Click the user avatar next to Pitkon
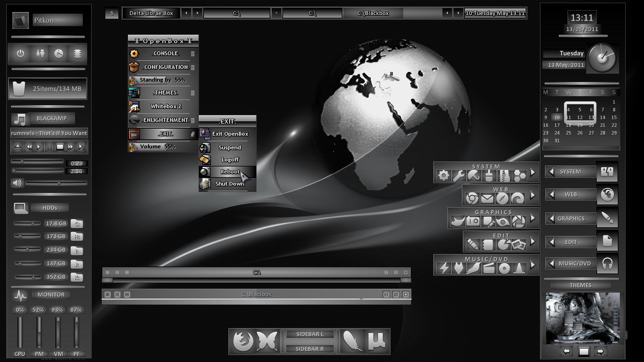Image resolution: width=644 pixels, height=362 pixels. [x=20, y=20]
